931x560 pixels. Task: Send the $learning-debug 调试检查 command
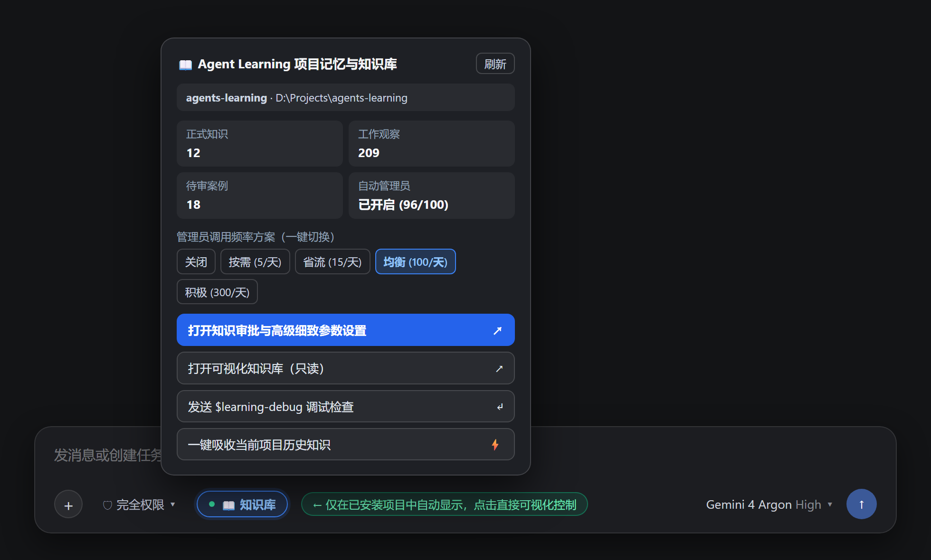pos(345,406)
